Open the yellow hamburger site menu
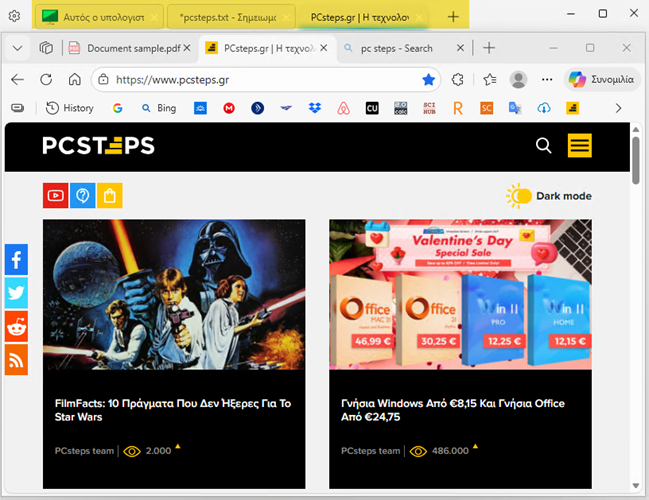This screenshot has width=649, height=500. [580, 146]
